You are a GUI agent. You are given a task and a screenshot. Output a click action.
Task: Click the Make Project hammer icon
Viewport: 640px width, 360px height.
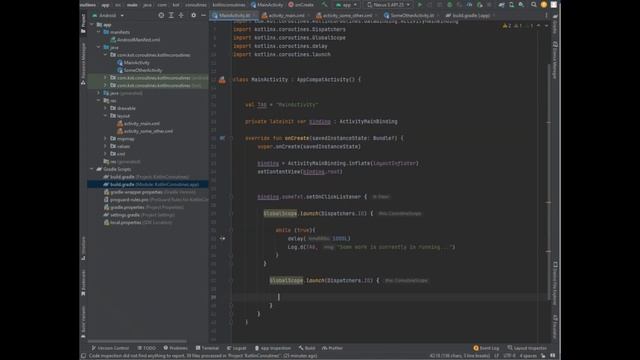[x=324, y=5]
